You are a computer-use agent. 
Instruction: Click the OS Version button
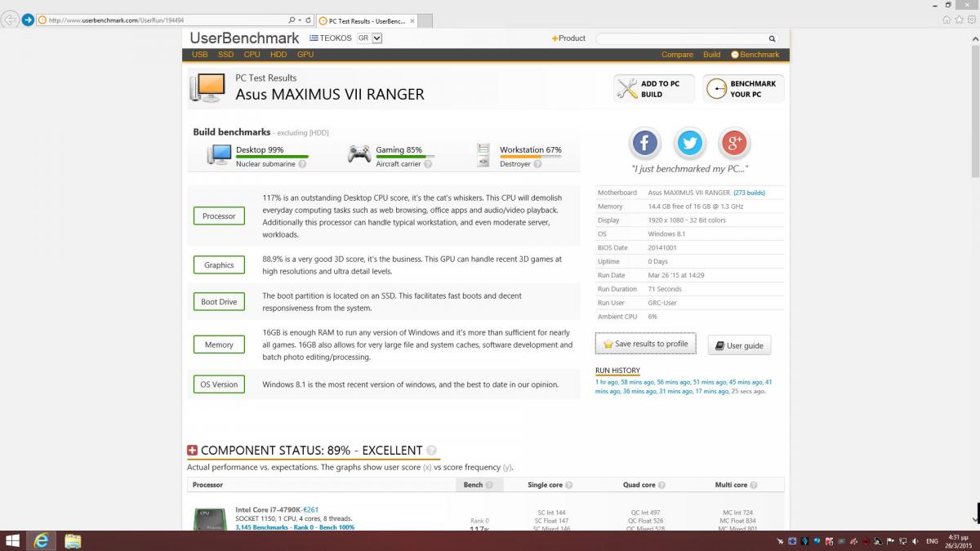click(219, 384)
